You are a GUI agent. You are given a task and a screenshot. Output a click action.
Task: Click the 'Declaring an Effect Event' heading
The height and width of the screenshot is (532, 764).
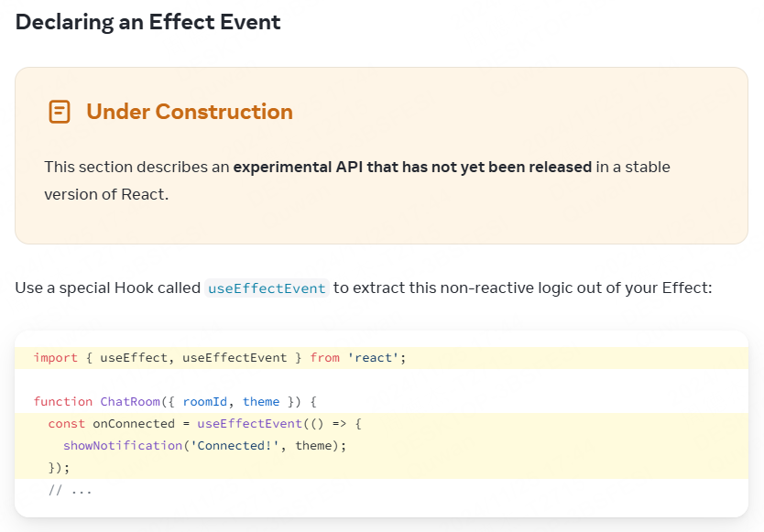coord(147,22)
